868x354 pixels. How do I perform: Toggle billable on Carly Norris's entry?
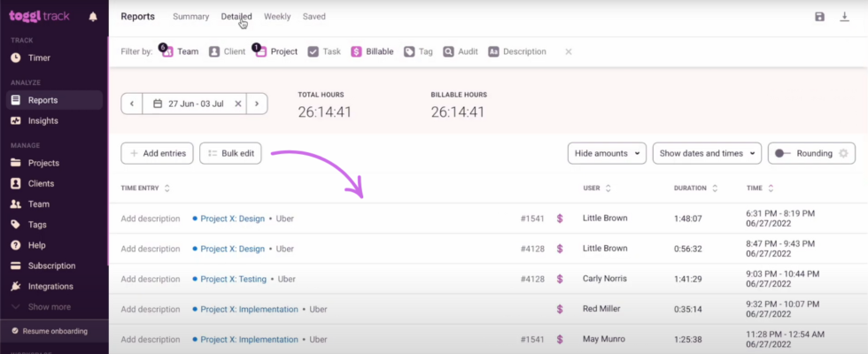560,279
